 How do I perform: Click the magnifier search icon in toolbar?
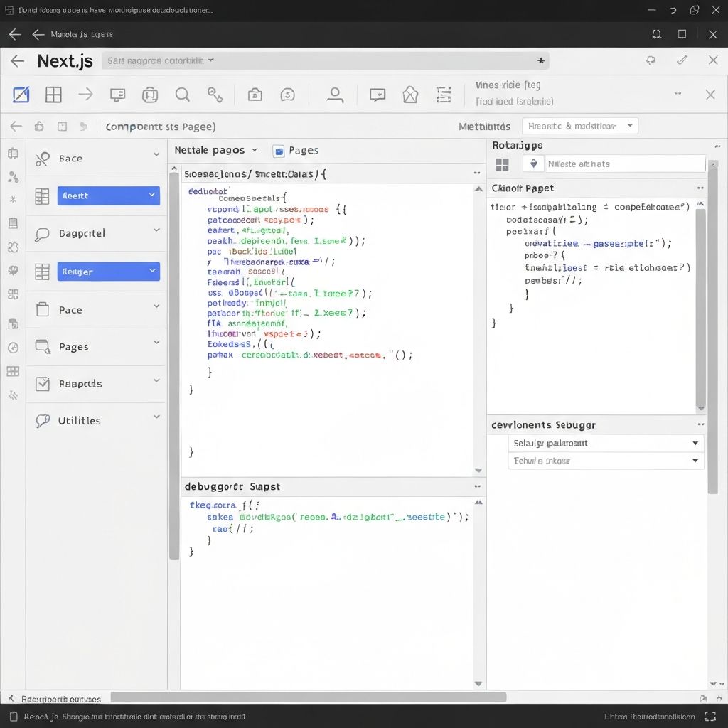(x=183, y=95)
